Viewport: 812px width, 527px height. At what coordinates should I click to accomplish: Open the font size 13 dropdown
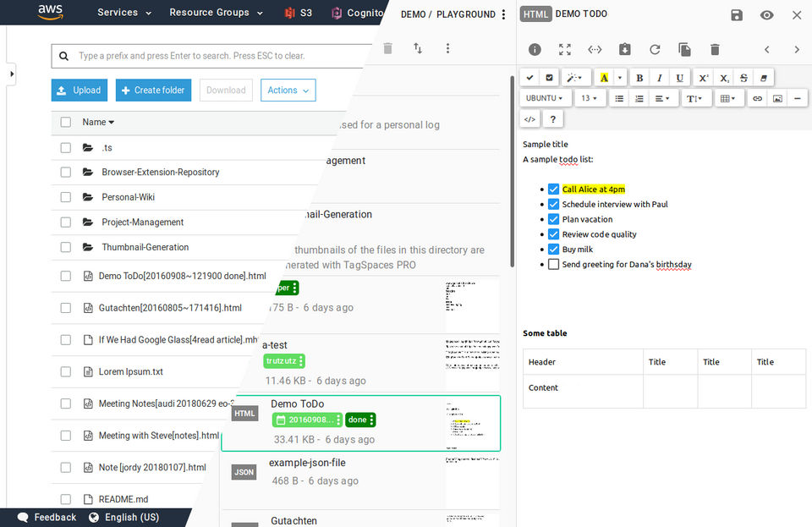(x=590, y=98)
